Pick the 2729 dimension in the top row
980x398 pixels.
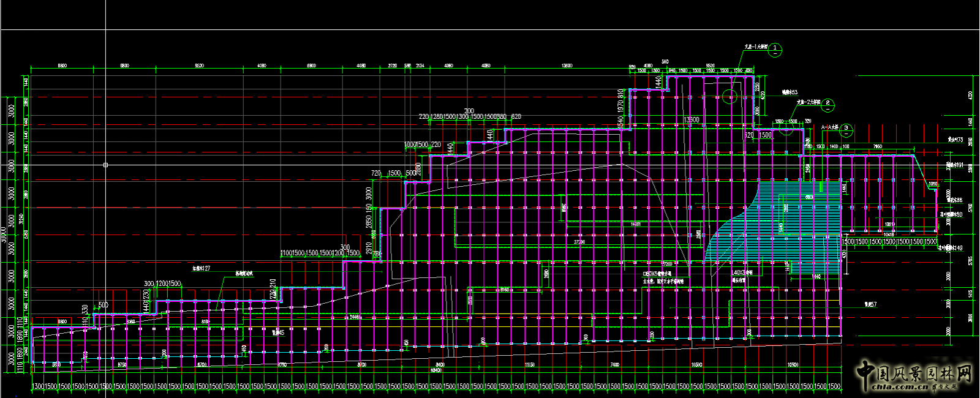[393, 66]
